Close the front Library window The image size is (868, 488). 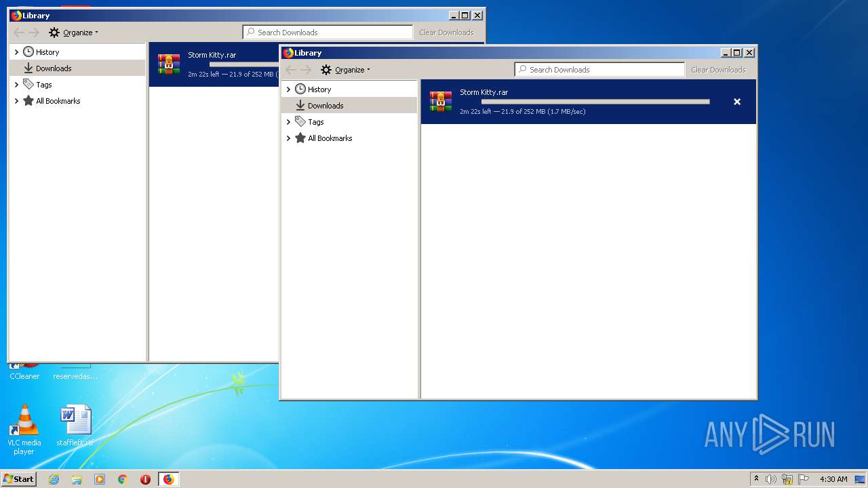tap(749, 53)
